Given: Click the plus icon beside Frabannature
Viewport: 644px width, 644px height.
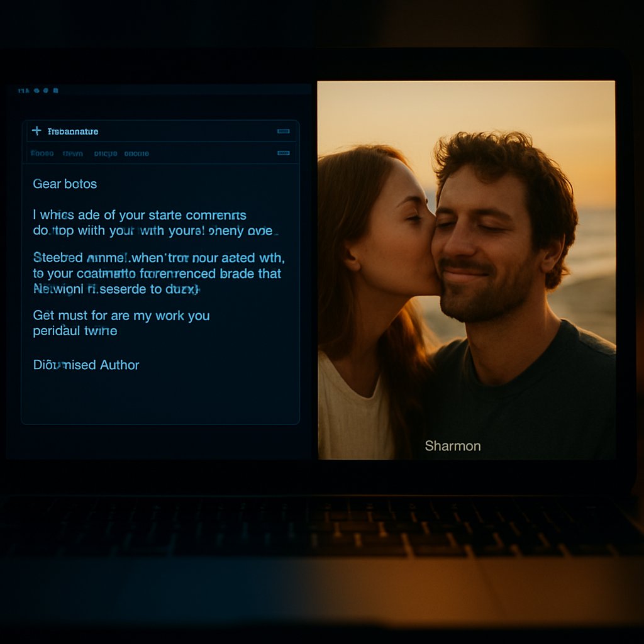Looking at the screenshot, I should click(36, 131).
